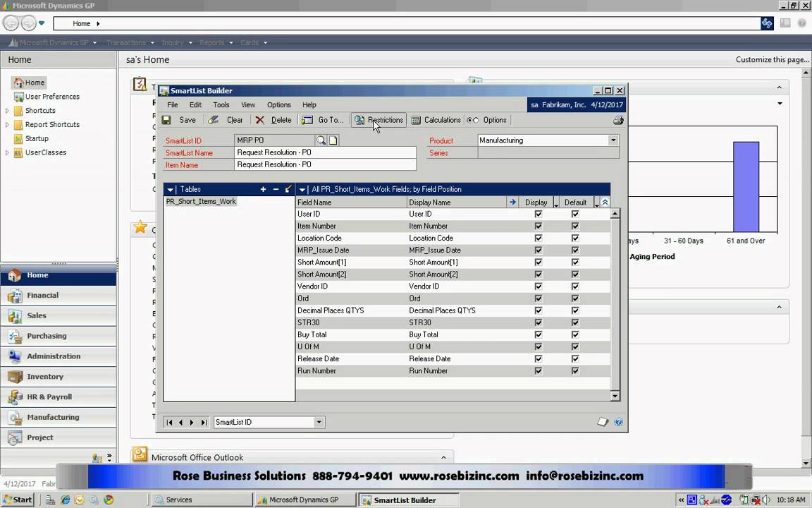Screen dimensions: 812x508
Task: Open the Purchasing navigation pane button
Action: click(59, 336)
